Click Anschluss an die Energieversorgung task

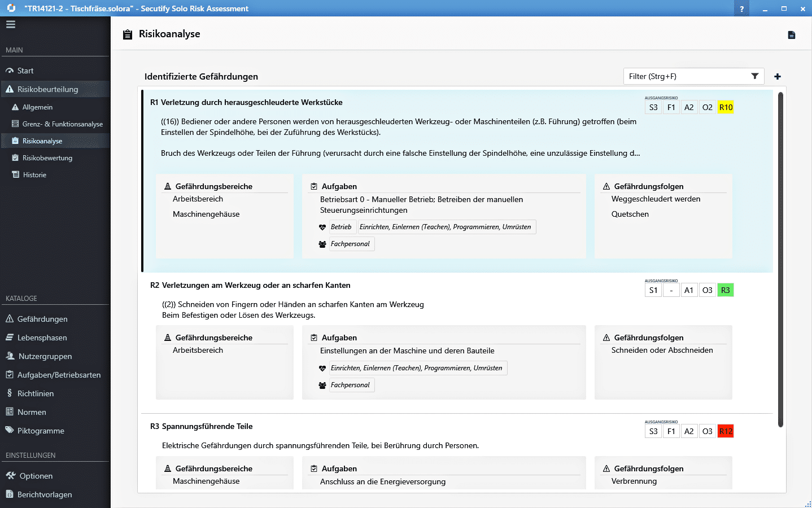pos(383,481)
